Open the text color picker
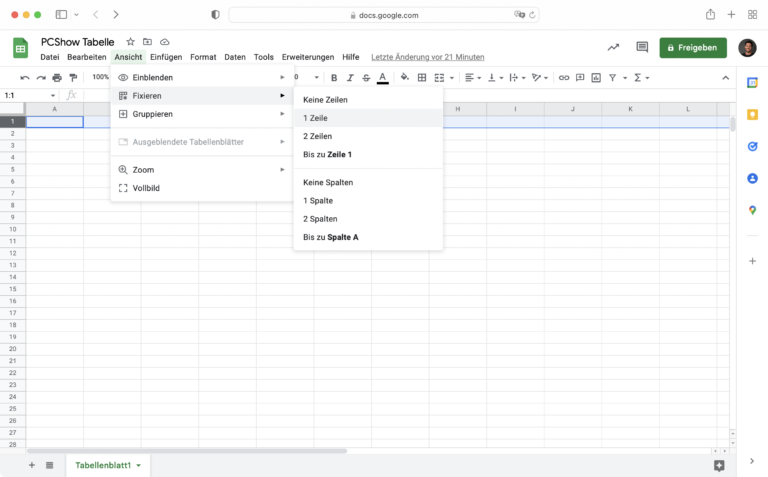768x477 pixels. (382, 78)
